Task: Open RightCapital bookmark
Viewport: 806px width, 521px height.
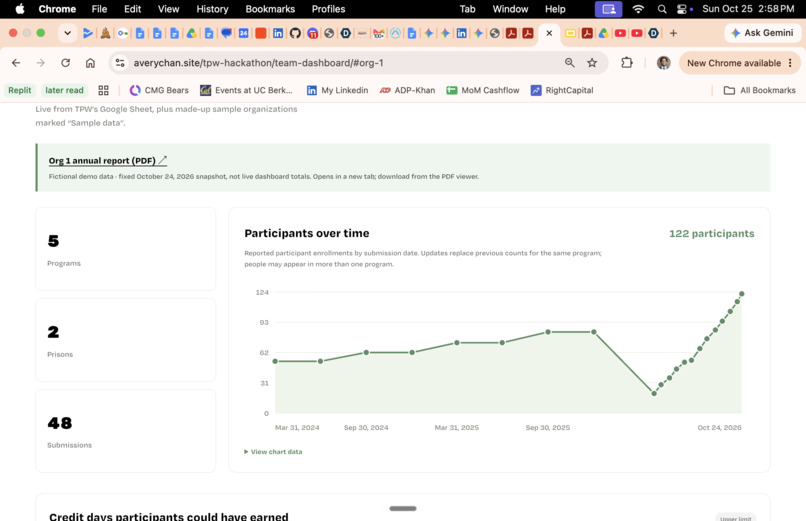Action: 562,90
